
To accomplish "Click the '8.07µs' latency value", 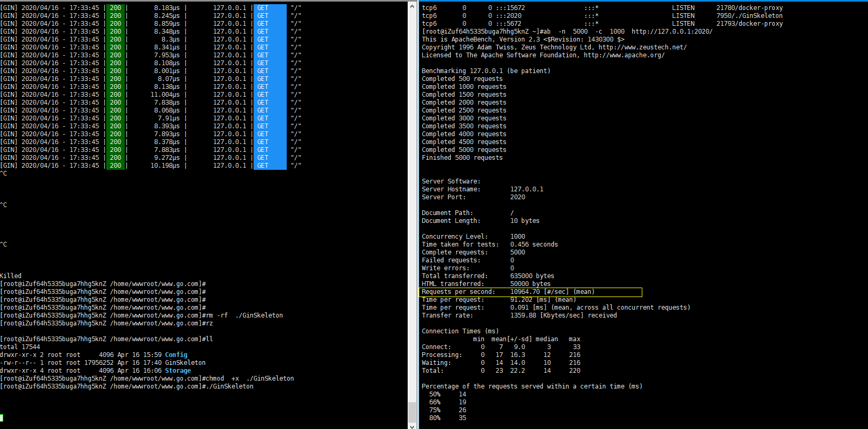I will coord(169,79).
